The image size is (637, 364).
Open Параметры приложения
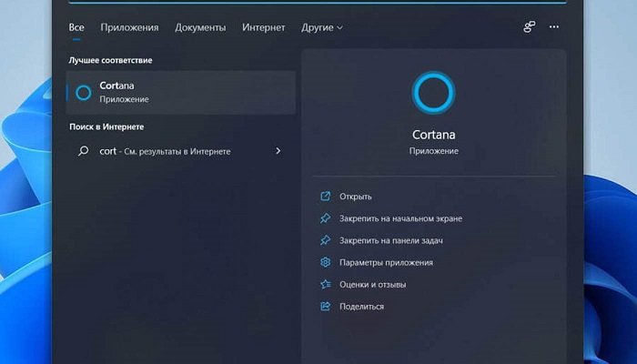click(x=386, y=262)
